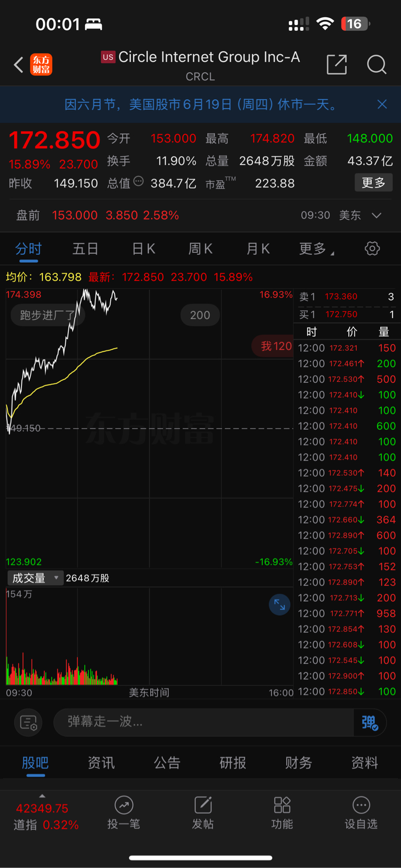Open the 更多 chart period dropdown
This screenshot has width=401, height=868.
tap(316, 249)
